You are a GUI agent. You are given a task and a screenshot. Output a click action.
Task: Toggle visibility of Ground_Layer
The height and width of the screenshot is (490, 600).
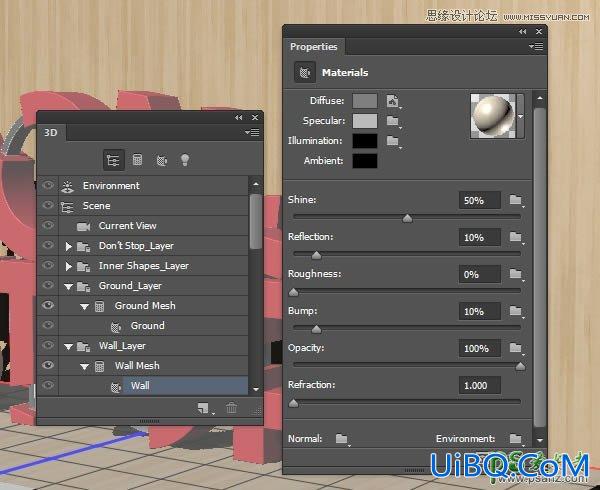pyautogui.click(x=48, y=285)
